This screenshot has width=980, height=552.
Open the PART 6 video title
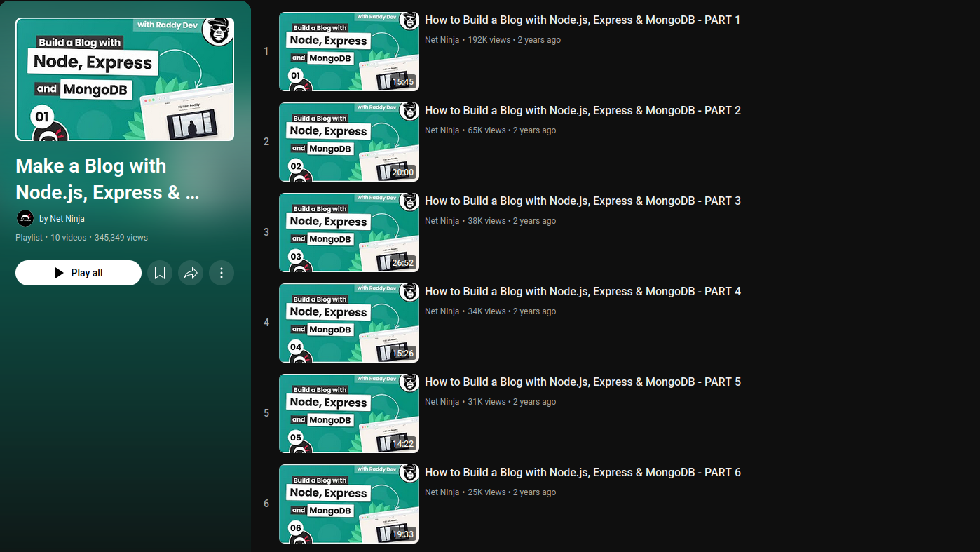click(x=582, y=473)
